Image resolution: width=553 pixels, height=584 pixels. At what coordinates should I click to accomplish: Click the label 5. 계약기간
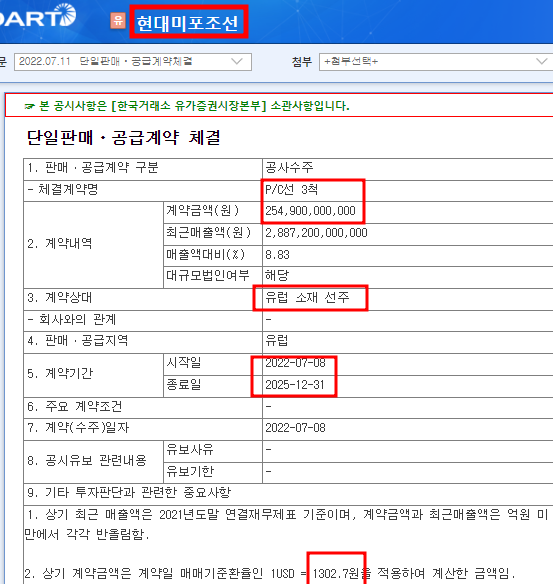pos(60,374)
